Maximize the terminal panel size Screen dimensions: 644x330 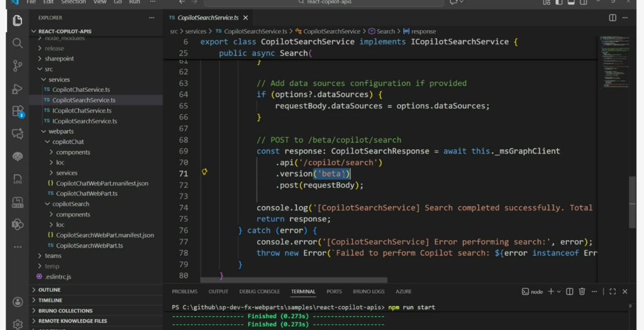(x=612, y=292)
